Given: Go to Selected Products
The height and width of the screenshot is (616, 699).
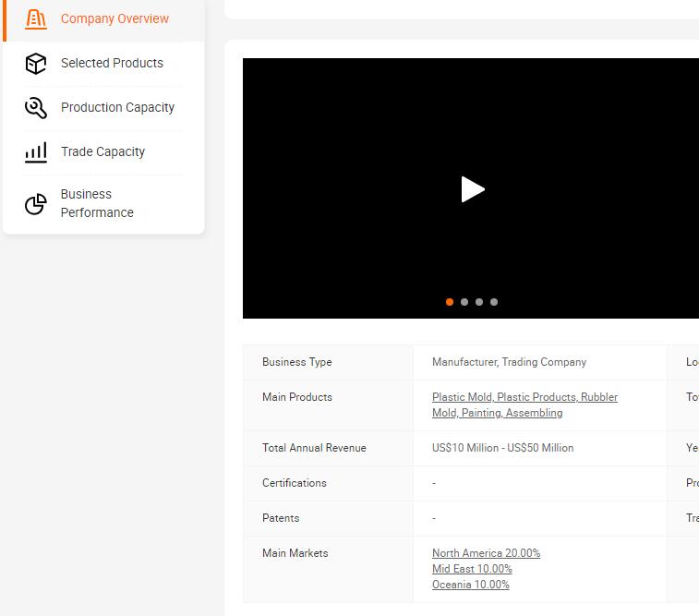Looking at the screenshot, I should (112, 63).
